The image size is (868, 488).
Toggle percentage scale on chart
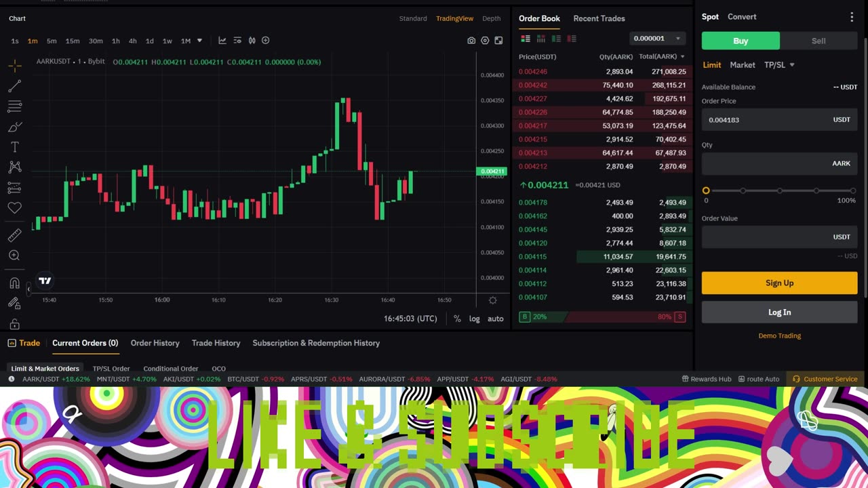point(457,319)
